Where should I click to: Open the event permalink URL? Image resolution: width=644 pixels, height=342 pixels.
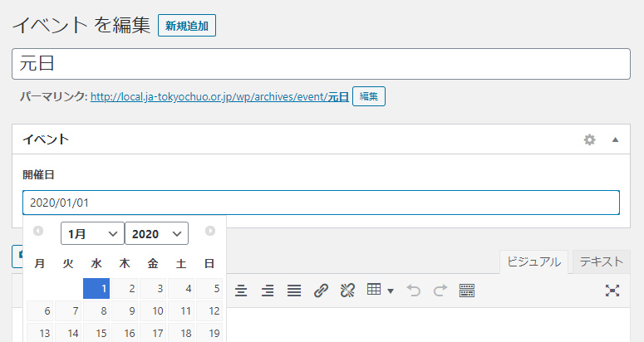click(x=219, y=97)
